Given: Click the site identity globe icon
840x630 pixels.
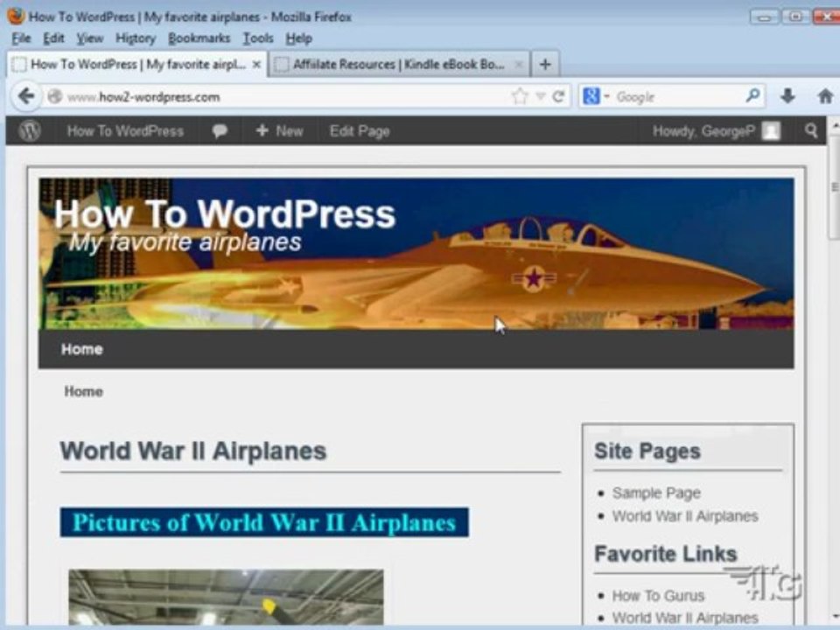Looking at the screenshot, I should click(54, 96).
